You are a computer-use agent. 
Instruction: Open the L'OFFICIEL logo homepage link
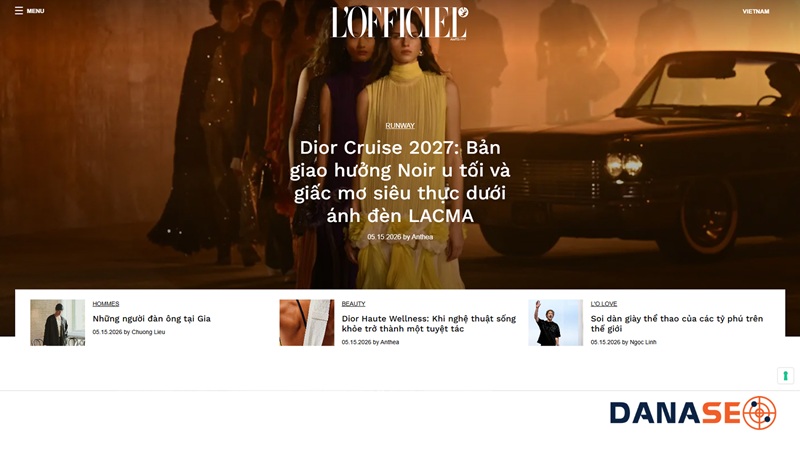[399, 22]
